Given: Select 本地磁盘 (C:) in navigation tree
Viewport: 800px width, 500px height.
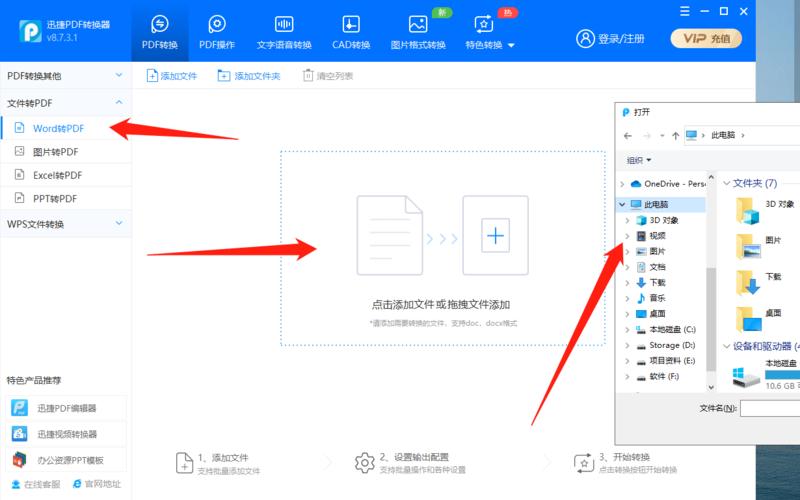Looking at the screenshot, I should pyautogui.click(x=672, y=330).
